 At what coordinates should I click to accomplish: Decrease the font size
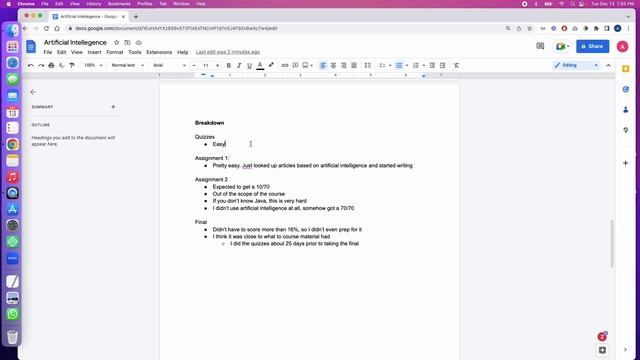(x=194, y=65)
